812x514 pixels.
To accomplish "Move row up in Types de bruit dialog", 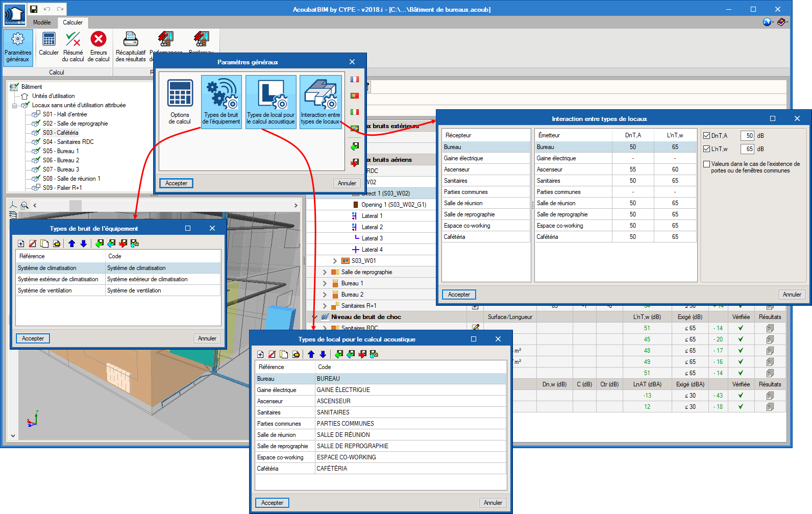I will tap(71, 243).
